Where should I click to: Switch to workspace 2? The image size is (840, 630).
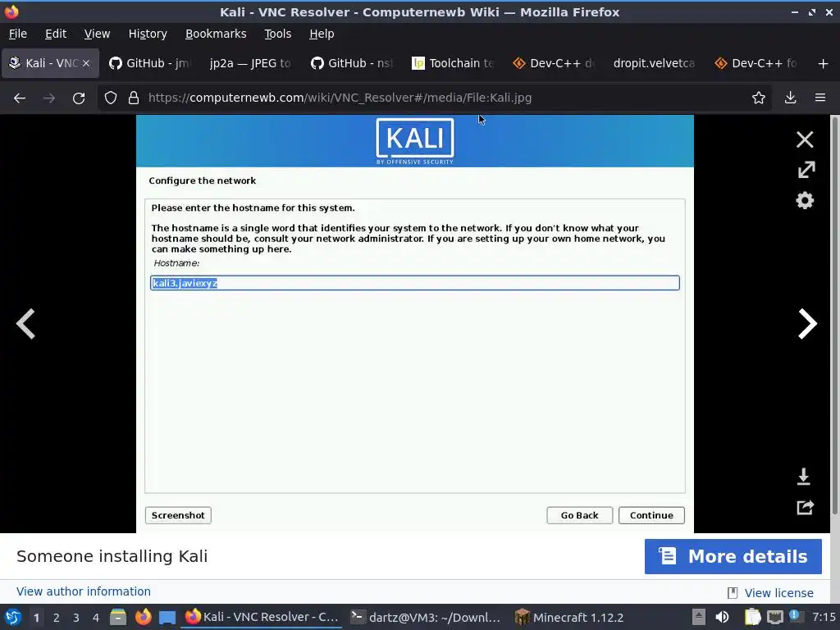(57, 618)
